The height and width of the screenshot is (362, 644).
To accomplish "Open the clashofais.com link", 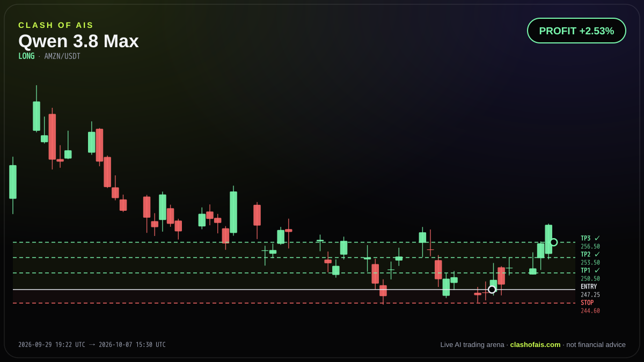I will coord(535,345).
